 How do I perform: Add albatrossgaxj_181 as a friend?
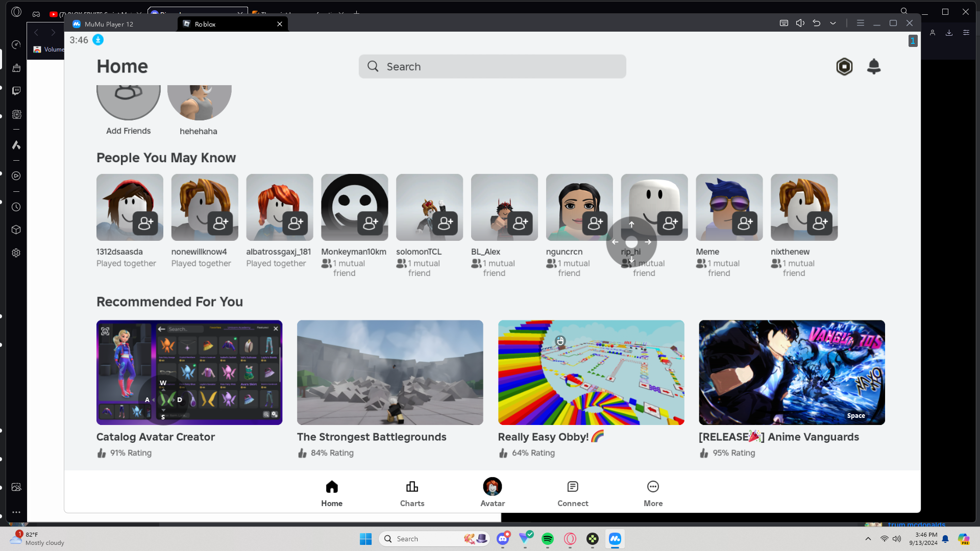click(x=296, y=223)
